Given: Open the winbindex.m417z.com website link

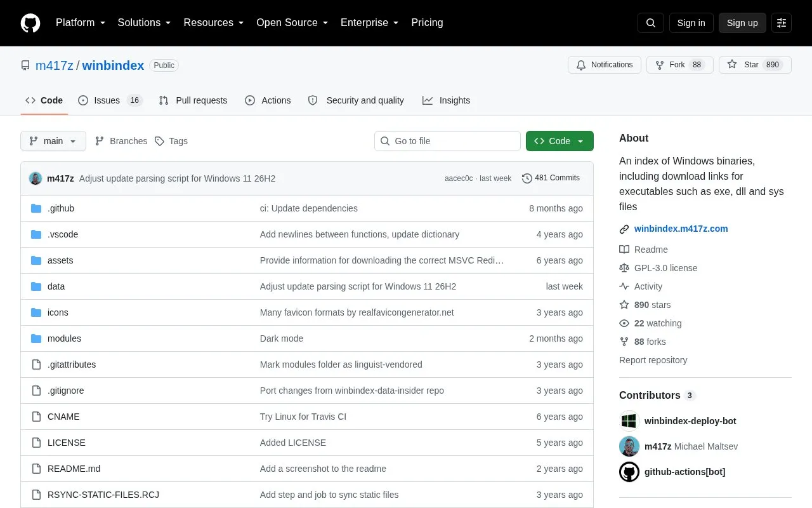Looking at the screenshot, I should tap(681, 229).
